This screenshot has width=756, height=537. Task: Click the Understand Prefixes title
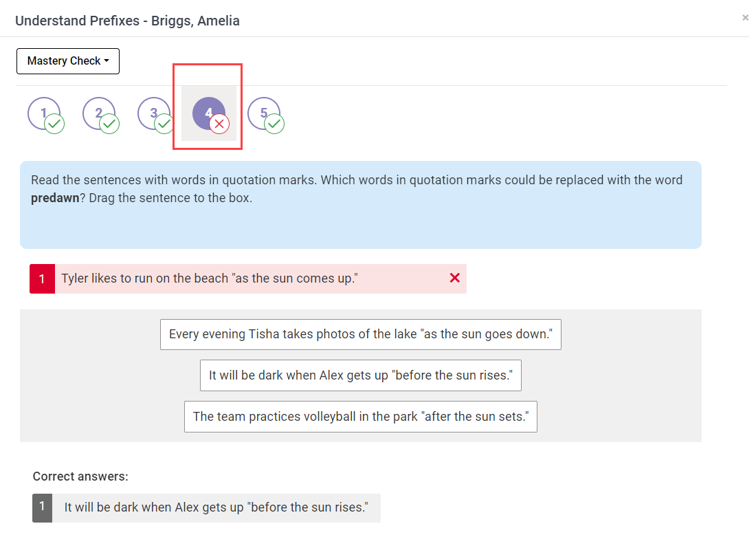coord(127,21)
